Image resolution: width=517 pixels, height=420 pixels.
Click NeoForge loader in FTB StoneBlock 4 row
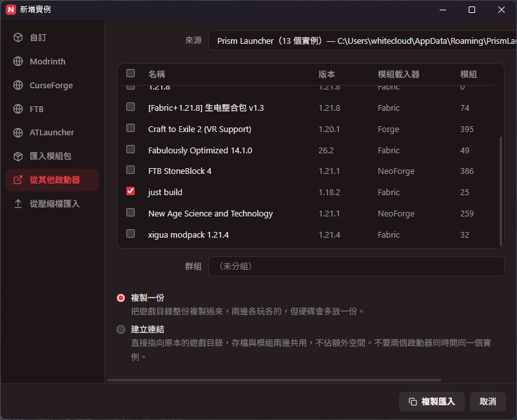tap(396, 171)
